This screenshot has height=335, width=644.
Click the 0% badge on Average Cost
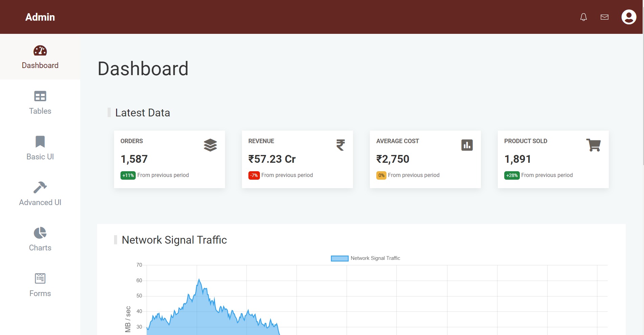[x=381, y=175]
